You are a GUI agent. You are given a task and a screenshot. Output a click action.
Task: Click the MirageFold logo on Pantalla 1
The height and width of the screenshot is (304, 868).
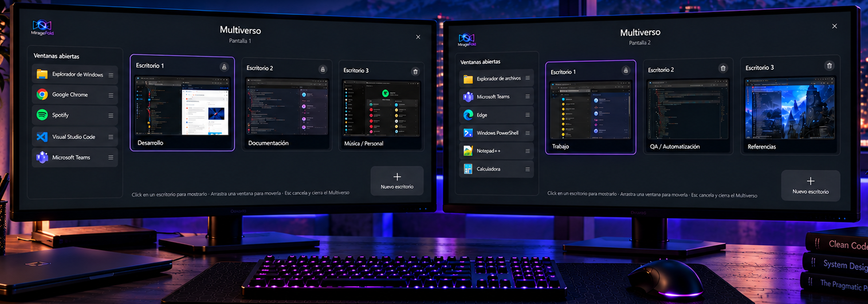(42, 28)
